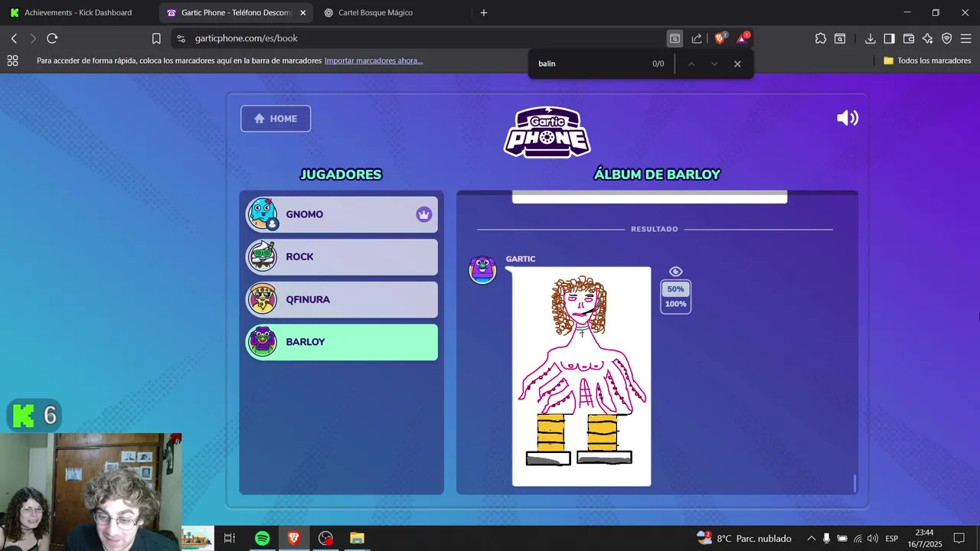Open Task View in the taskbar
Viewport: 980px width, 551px height.
[229, 538]
